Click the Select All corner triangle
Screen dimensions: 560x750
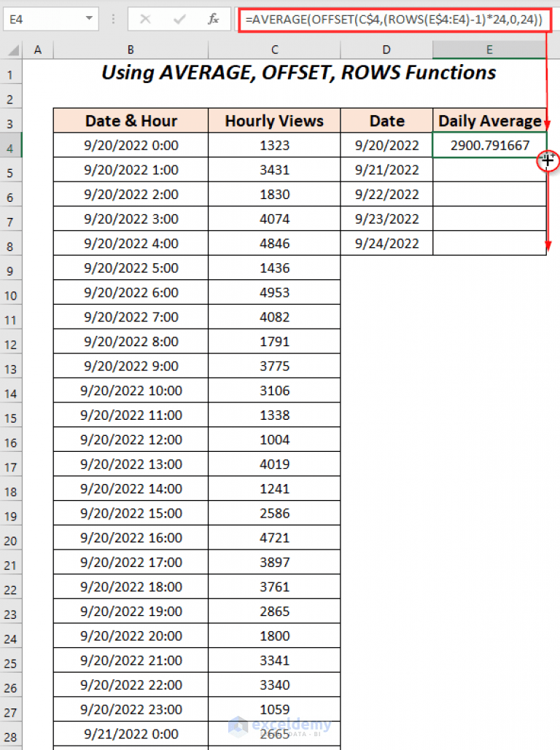[x=13, y=50]
